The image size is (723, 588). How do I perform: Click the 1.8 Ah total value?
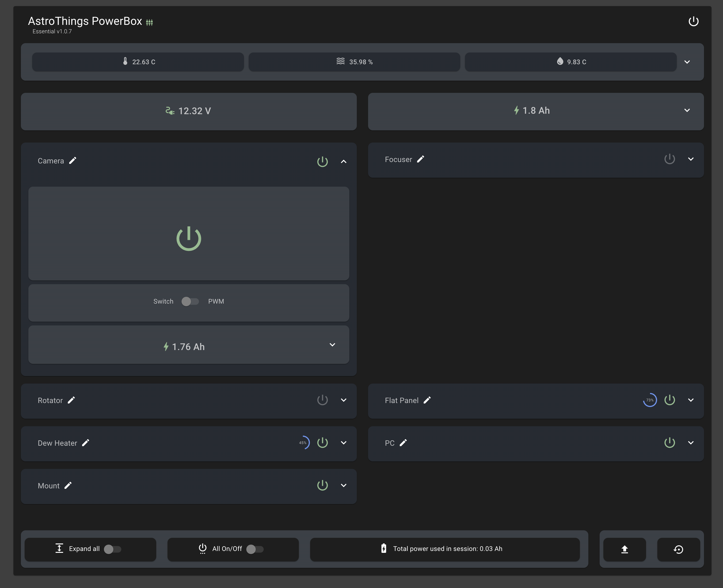pos(536,110)
